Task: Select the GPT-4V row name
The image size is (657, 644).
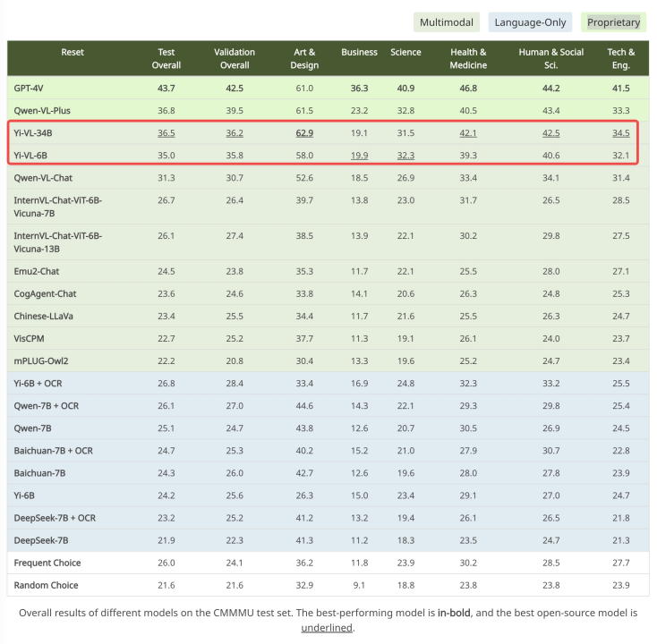Action: pyautogui.click(x=29, y=89)
